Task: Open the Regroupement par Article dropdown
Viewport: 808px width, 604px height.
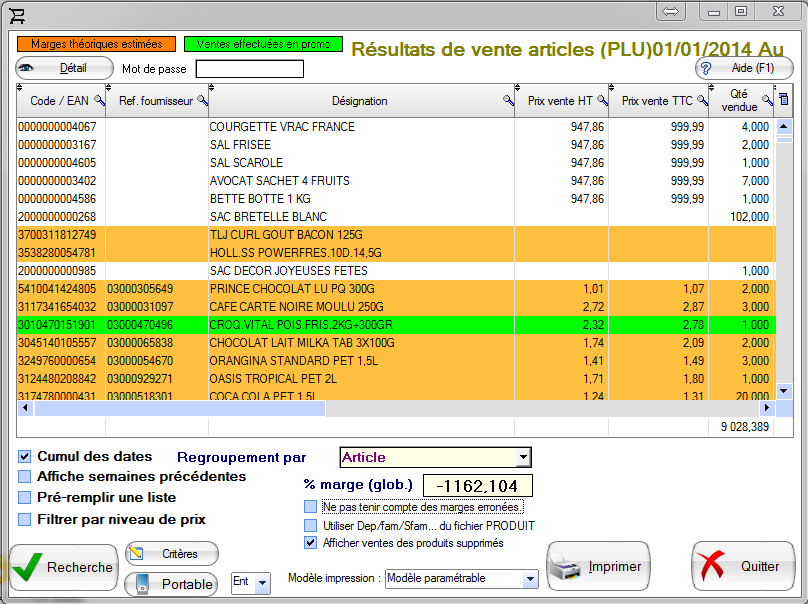Action: pyautogui.click(x=523, y=457)
